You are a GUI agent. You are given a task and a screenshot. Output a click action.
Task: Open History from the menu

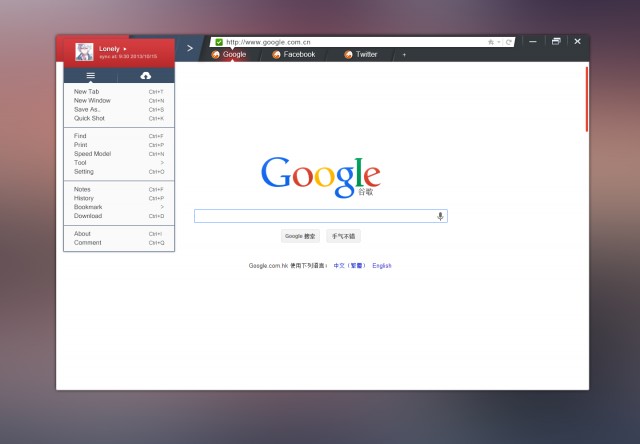119,198
